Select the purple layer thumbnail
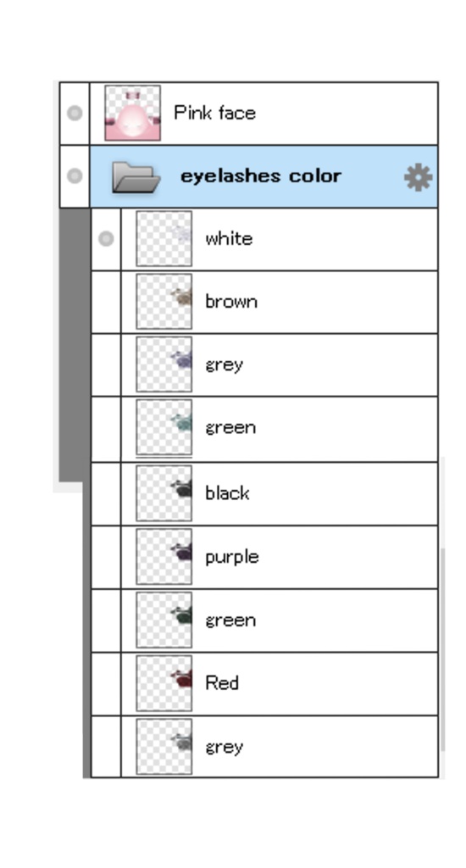 point(164,556)
